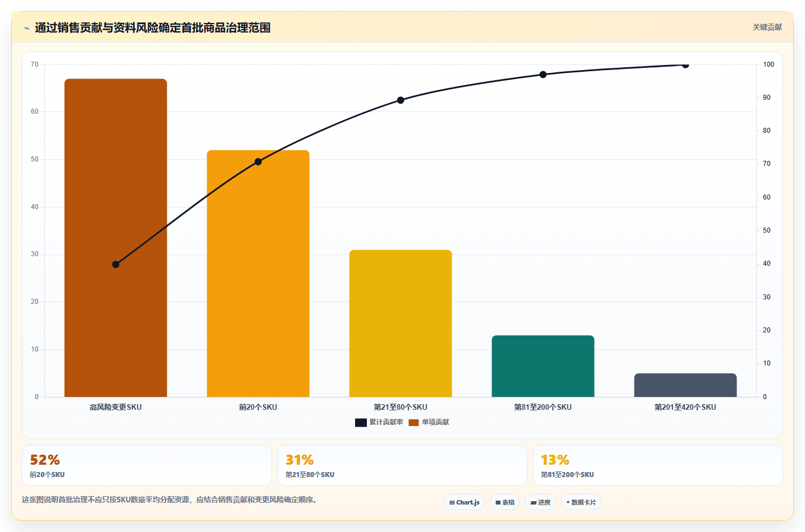Click the 13% stat value

click(555, 460)
